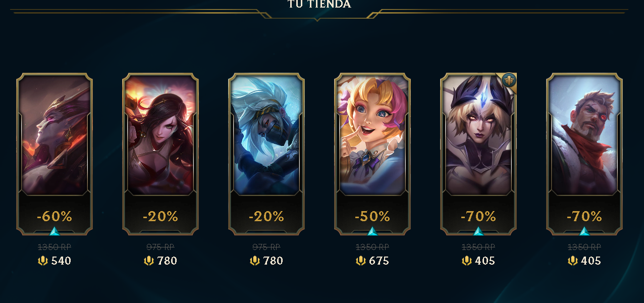Viewport: 644px width, 303px height.
Task: Click the RP coin icon next to 675
Action: [361, 261]
